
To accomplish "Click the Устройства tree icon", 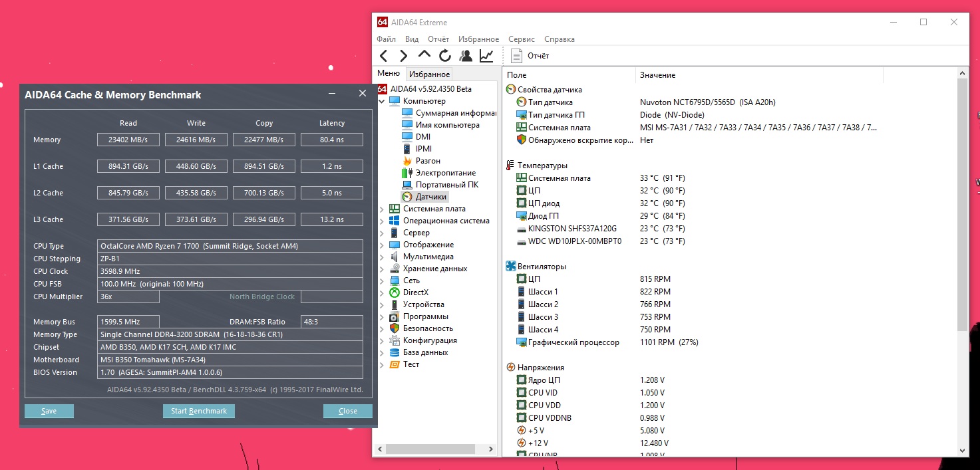I will (x=395, y=304).
